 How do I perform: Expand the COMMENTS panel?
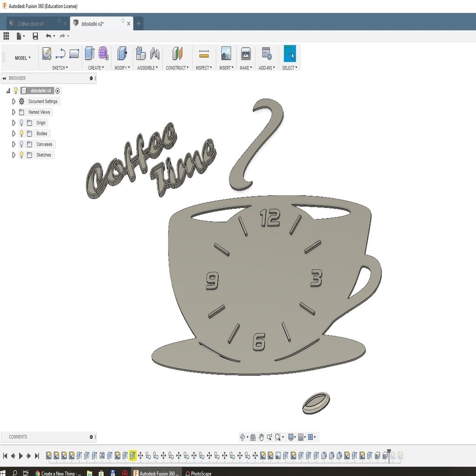pos(91,437)
